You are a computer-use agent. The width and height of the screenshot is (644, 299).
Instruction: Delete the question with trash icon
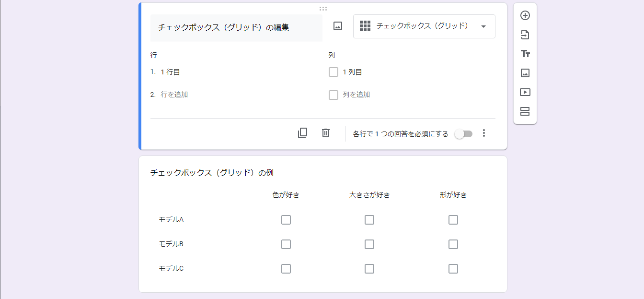pos(326,133)
